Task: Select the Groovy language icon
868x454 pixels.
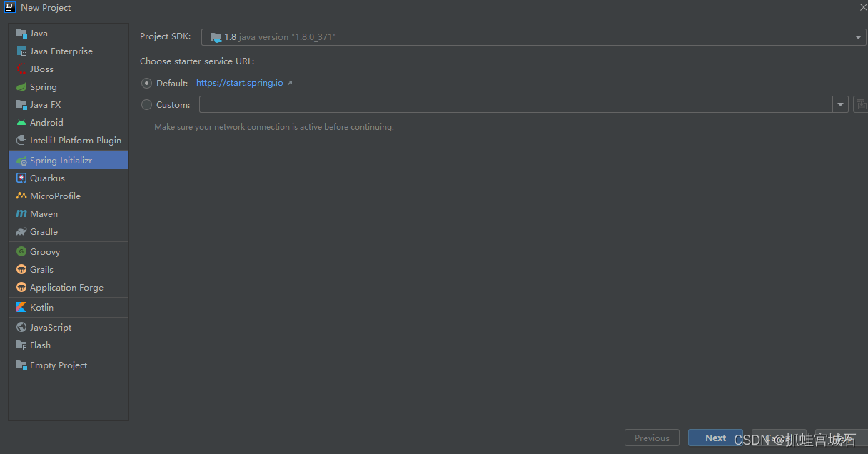Action: tap(22, 251)
